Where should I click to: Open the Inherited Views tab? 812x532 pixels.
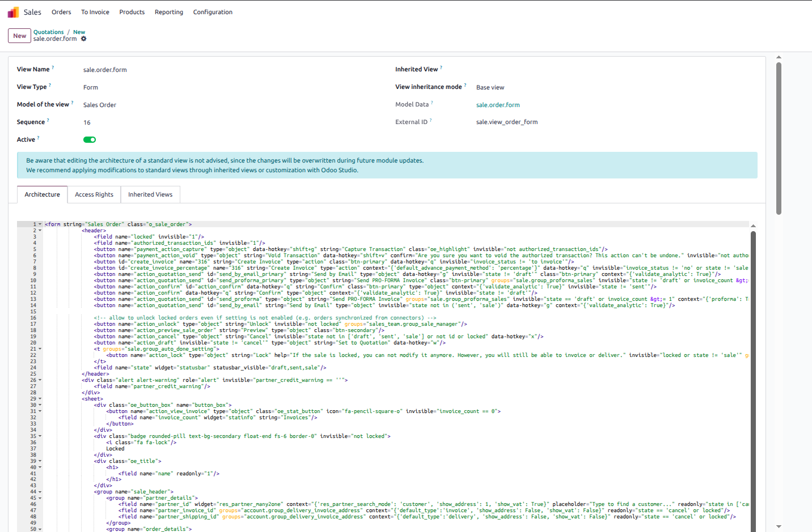150,194
